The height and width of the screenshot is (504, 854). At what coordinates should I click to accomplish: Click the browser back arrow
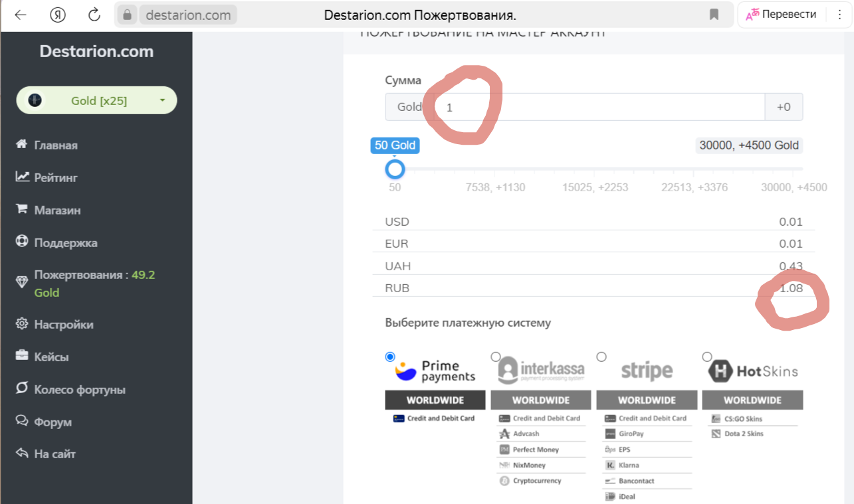tap(21, 15)
